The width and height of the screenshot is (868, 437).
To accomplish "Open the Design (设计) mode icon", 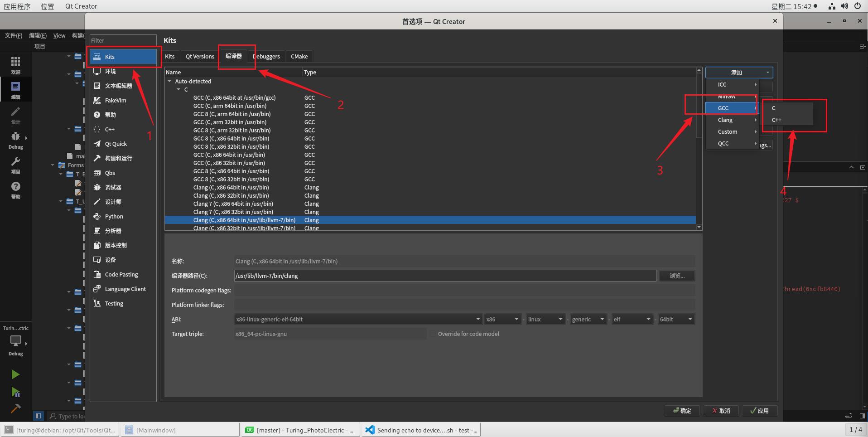I will click(15, 115).
